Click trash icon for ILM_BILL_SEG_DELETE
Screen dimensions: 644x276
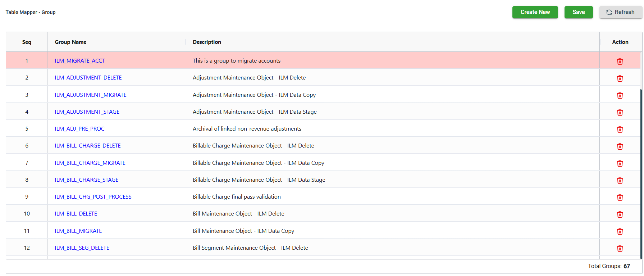point(620,248)
